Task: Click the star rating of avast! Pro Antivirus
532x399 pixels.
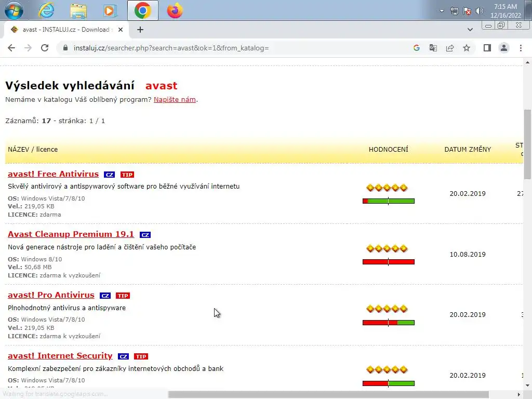Action: (387, 309)
